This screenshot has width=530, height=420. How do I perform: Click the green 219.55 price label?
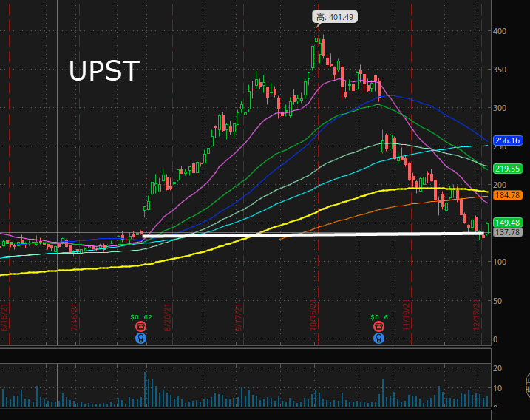[x=508, y=169]
